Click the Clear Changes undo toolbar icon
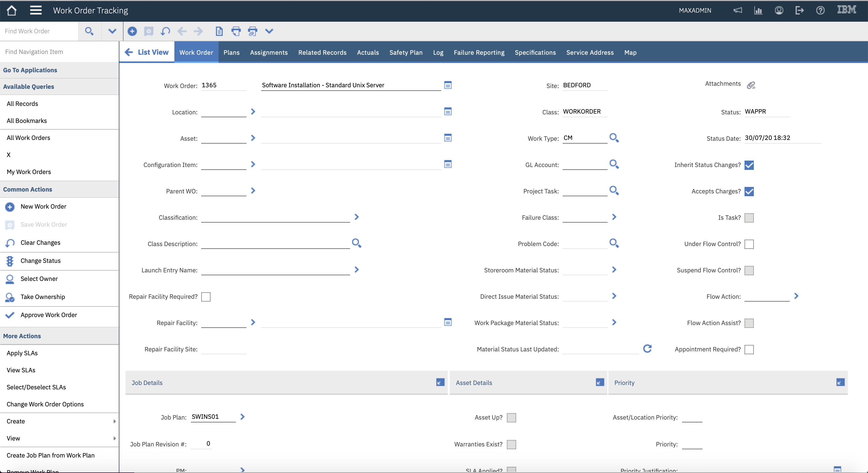Screen dimensions: 868x473 tap(165, 31)
